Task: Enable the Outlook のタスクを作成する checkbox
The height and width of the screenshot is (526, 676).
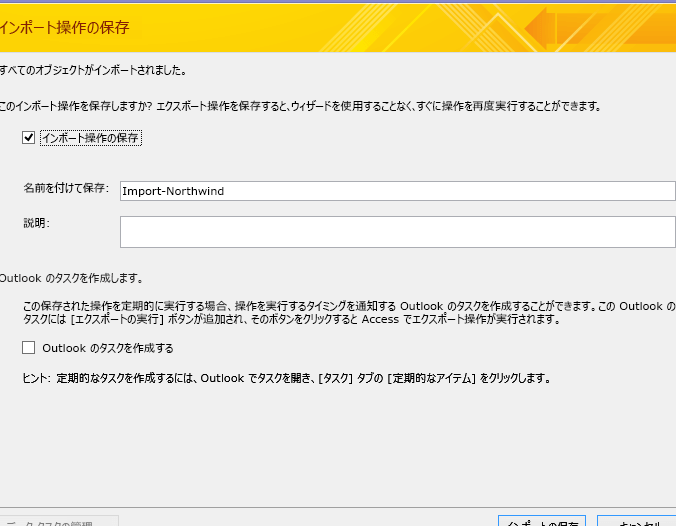Action: (x=28, y=348)
